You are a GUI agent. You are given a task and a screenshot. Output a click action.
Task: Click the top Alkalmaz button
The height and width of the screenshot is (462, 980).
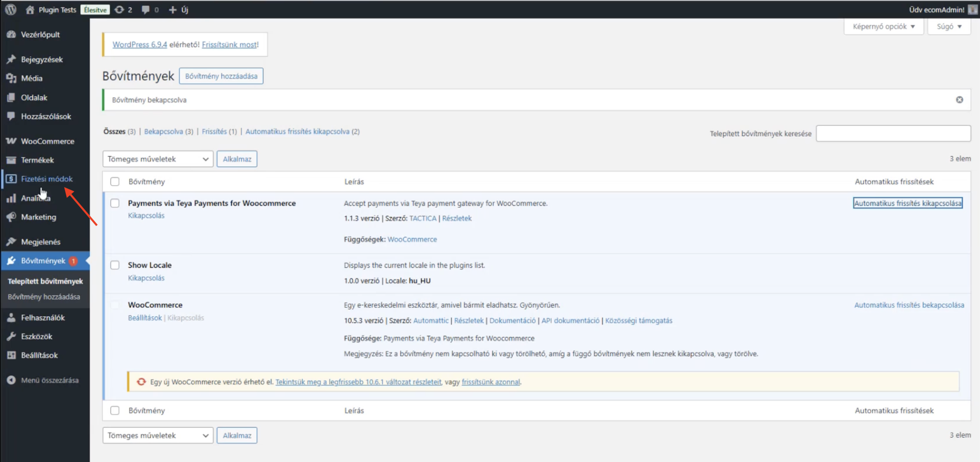[x=237, y=159]
